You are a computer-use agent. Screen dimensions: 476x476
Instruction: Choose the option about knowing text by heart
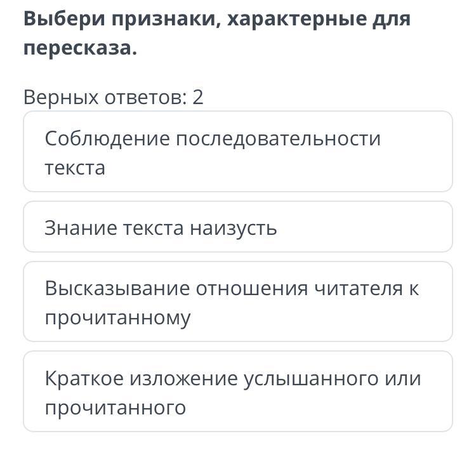coord(238,227)
